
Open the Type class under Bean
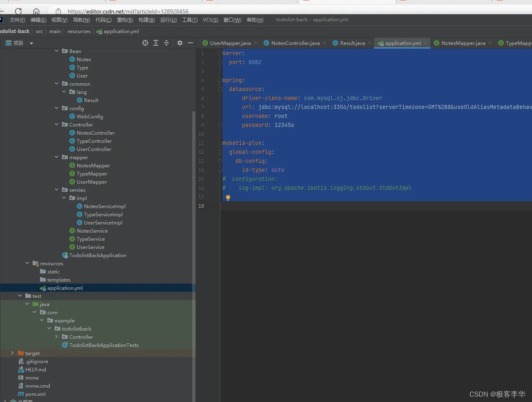82,68
